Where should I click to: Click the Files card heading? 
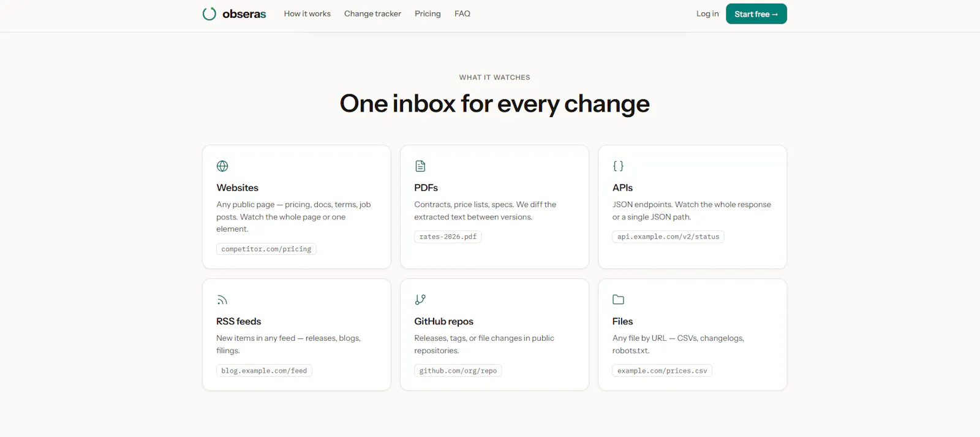622,321
